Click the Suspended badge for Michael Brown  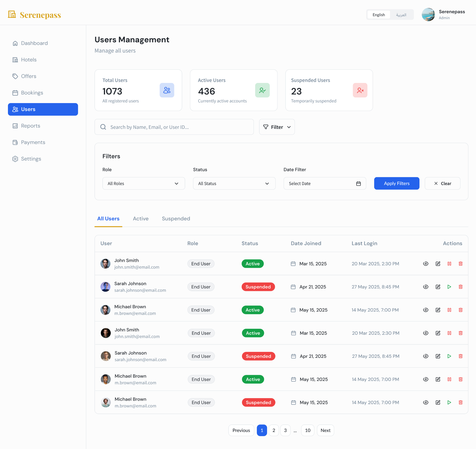pyautogui.click(x=258, y=402)
